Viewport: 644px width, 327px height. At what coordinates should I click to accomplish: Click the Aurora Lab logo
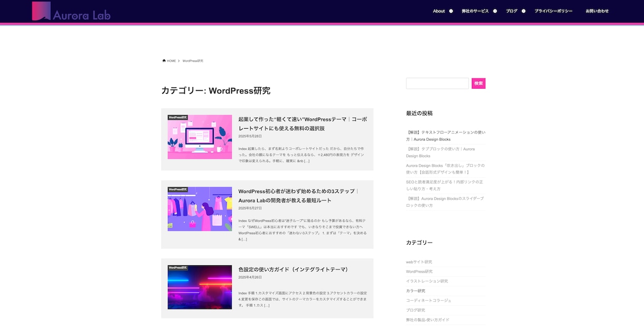click(71, 11)
